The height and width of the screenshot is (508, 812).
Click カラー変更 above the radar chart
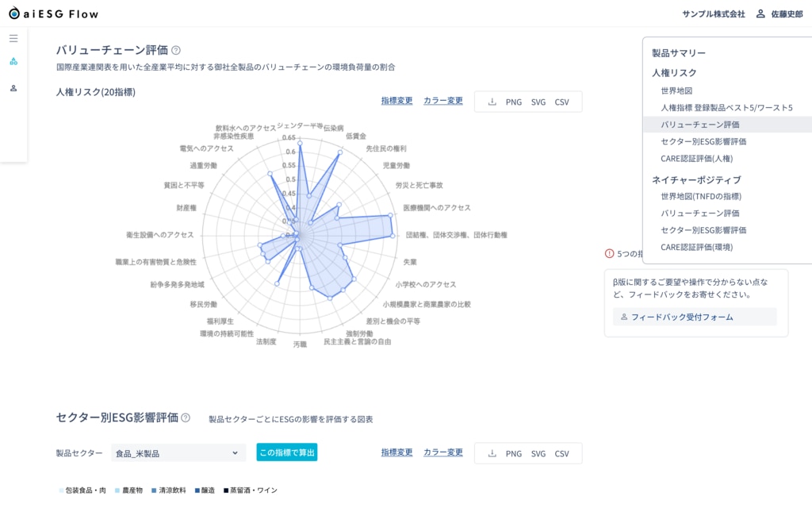[x=443, y=100]
